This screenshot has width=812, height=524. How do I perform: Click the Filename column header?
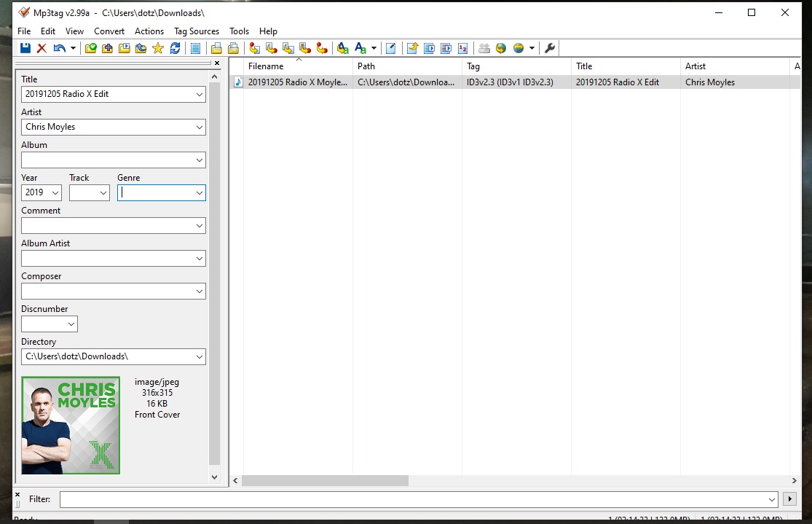tap(297, 66)
